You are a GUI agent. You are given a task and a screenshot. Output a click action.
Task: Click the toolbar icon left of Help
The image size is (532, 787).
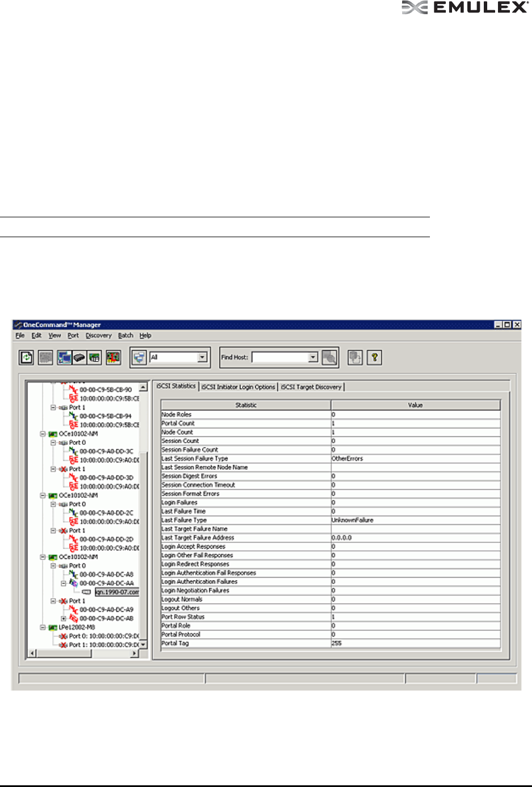click(x=355, y=357)
